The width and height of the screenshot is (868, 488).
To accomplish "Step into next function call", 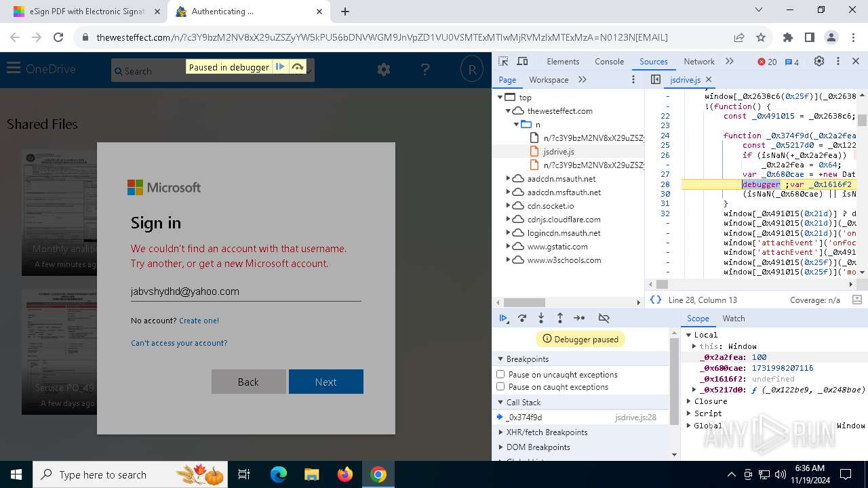I will coord(541,318).
